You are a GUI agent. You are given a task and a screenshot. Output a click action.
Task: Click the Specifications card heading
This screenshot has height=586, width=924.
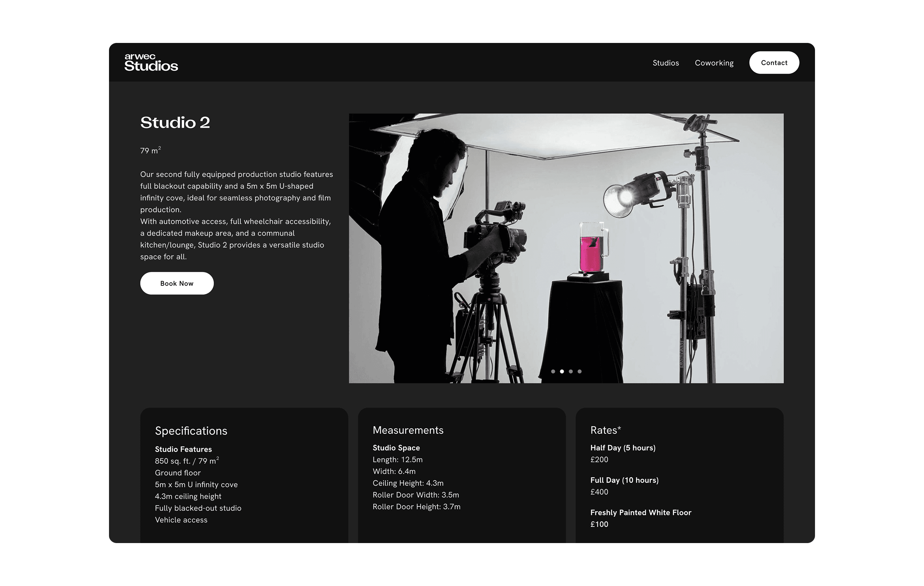[x=191, y=431]
